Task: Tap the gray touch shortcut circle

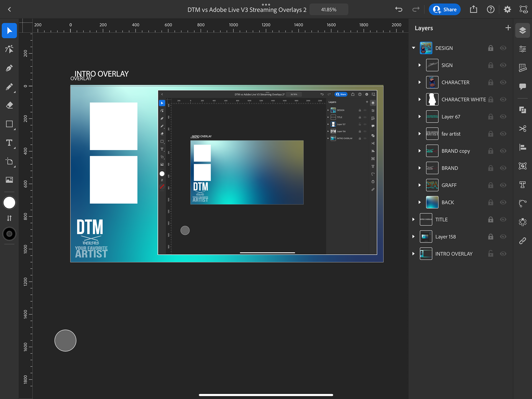Action: [x=65, y=340]
